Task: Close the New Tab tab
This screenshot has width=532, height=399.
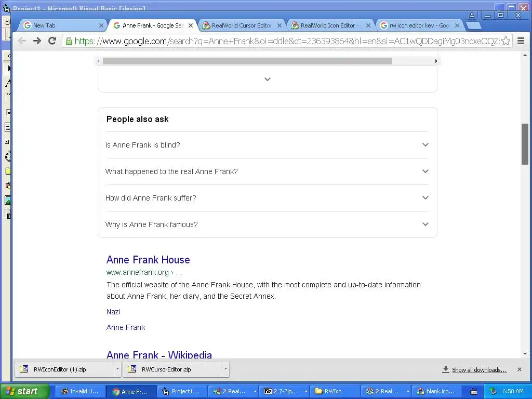Action: [x=101, y=25]
